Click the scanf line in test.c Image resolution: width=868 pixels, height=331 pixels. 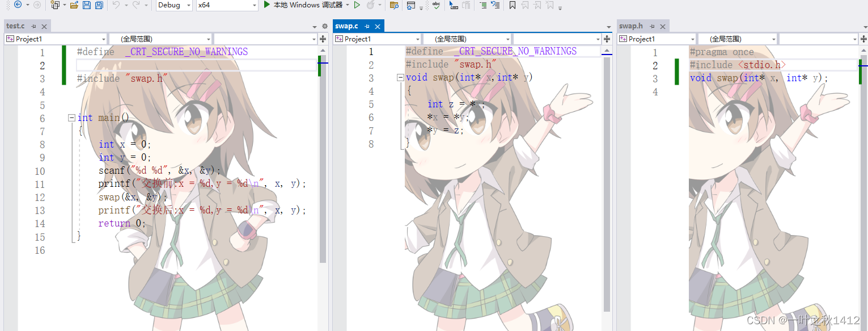(x=159, y=170)
